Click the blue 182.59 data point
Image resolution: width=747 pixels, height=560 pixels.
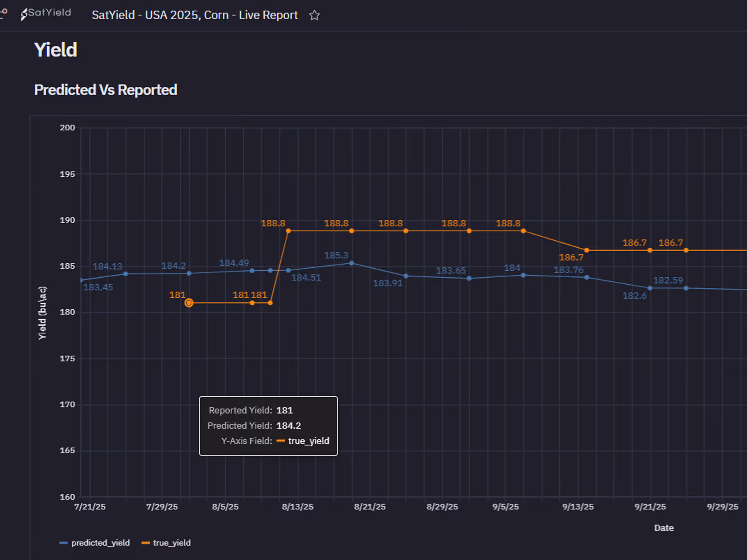click(x=686, y=288)
